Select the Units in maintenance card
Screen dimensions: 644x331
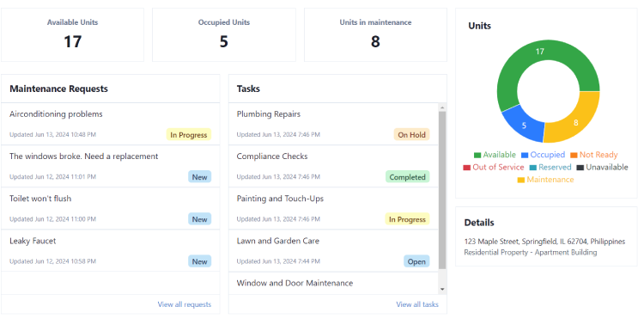click(375, 35)
